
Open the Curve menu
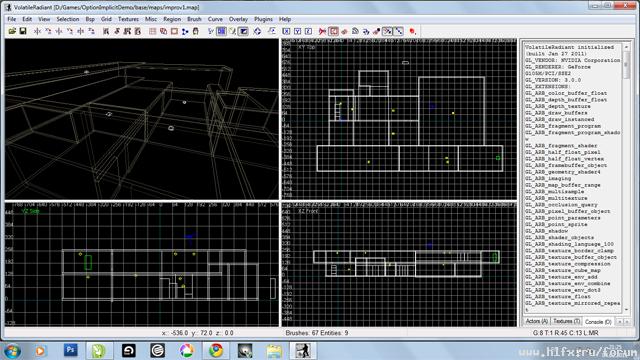[x=215, y=19]
